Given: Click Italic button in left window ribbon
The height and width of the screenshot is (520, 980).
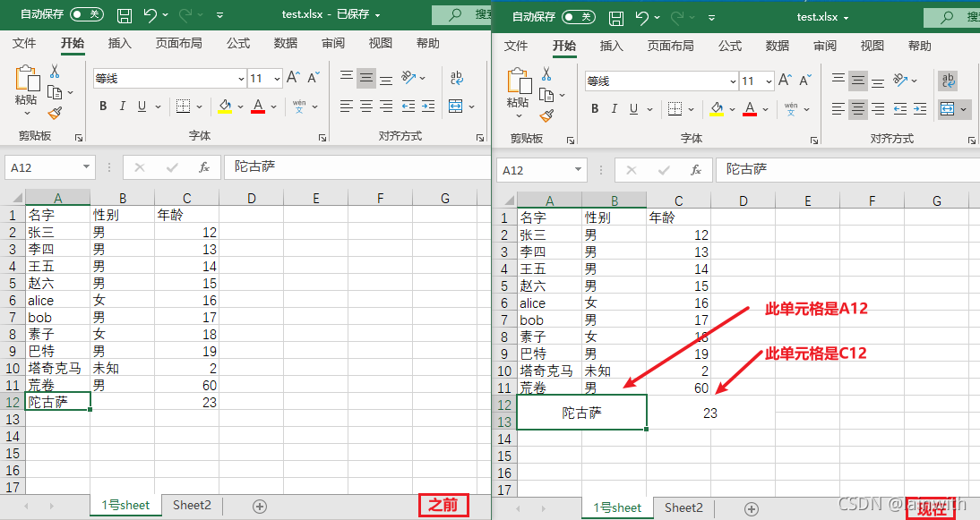Looking at the screenshot, I should pyautogui.click(x=123, y=107).
